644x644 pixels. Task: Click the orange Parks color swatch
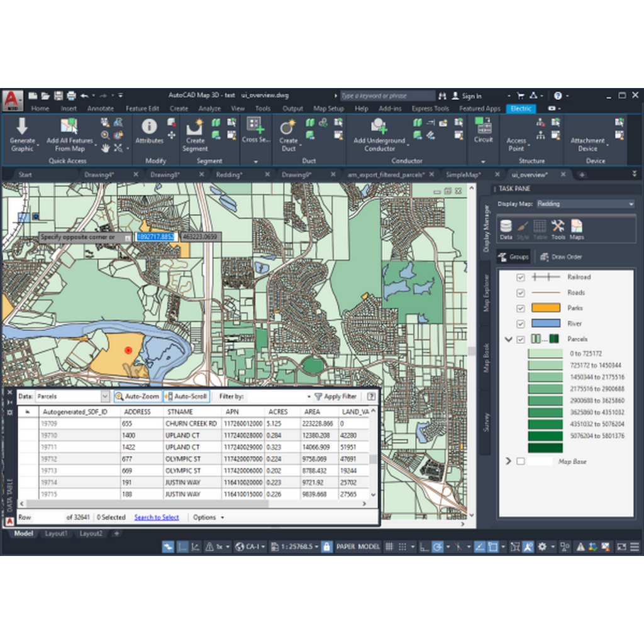click(x=545, y=308)
